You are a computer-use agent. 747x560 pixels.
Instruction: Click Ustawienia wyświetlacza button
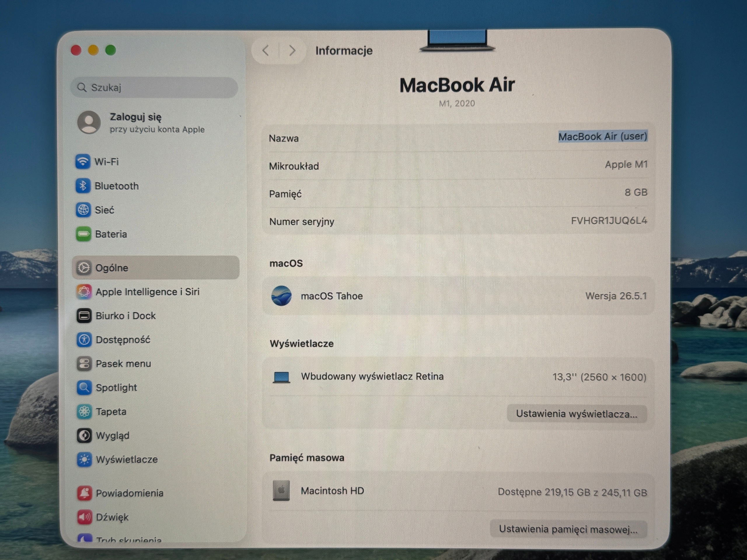pos(577,414)
